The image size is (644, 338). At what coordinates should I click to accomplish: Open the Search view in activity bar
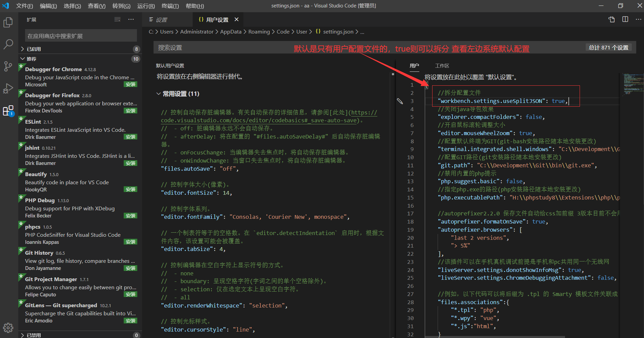[x=8, y=44]
